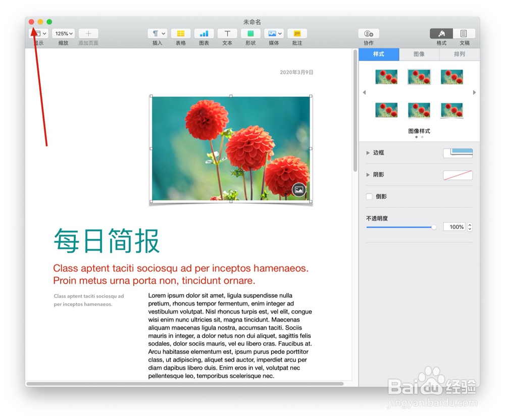505x420 pixels.
Task: Open the 协作 collaboration icon
Action: 369,33
